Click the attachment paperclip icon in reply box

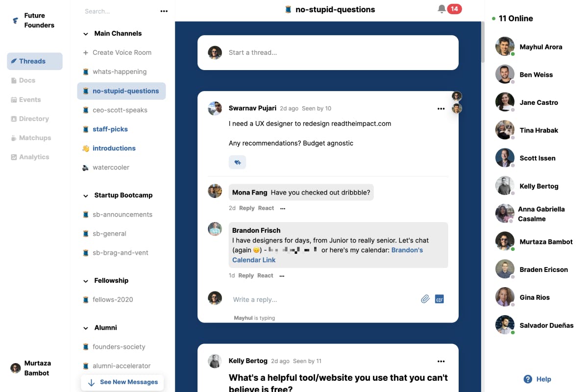[x=425, y=299]
